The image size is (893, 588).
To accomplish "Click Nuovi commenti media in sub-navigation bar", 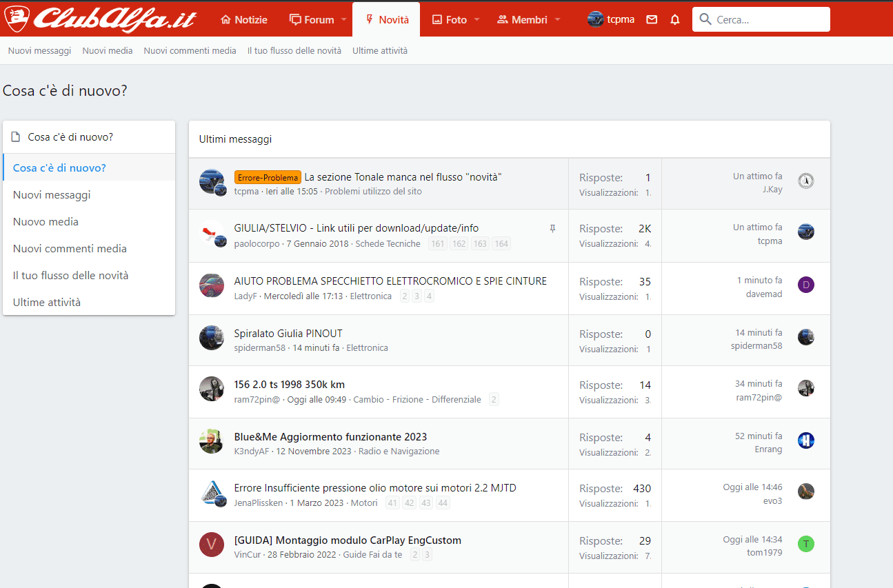I will click(x=190, y=51).
